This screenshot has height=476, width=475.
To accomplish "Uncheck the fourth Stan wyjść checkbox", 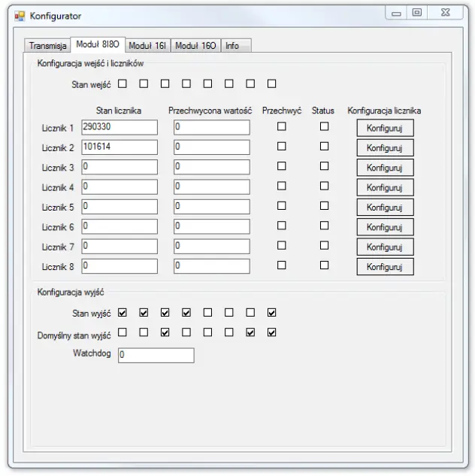I will pos(186,312).
